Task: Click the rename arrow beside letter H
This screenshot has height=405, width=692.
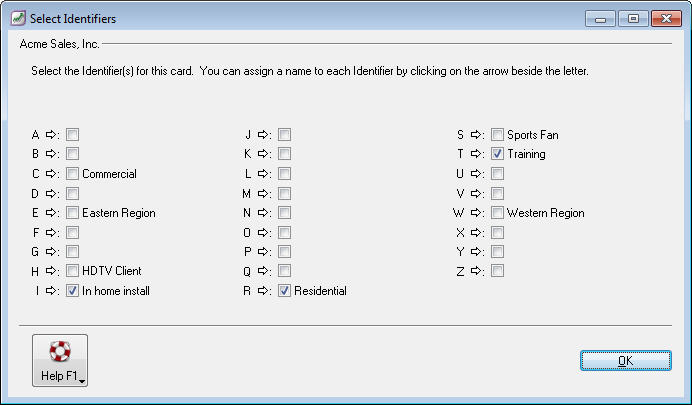Action: click(x=51, y=270)
